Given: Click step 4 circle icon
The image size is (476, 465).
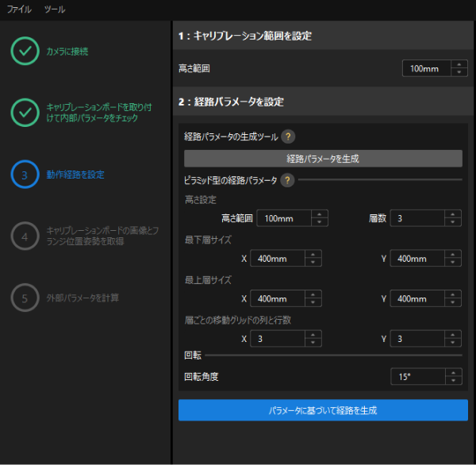Looking at the screenshot, I should [x=25, y=236].
